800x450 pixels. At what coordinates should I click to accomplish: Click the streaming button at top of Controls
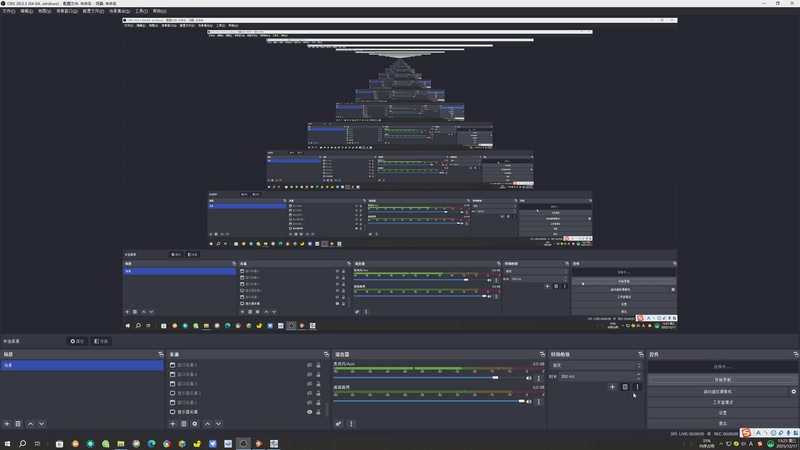pyautogui.click(x=722, y=367)
